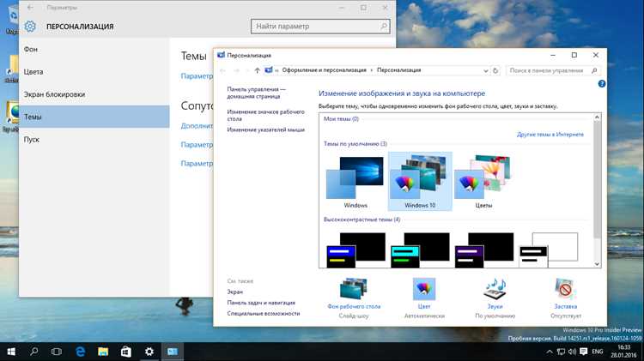Open Action Center notification icon

pos(584,352)
